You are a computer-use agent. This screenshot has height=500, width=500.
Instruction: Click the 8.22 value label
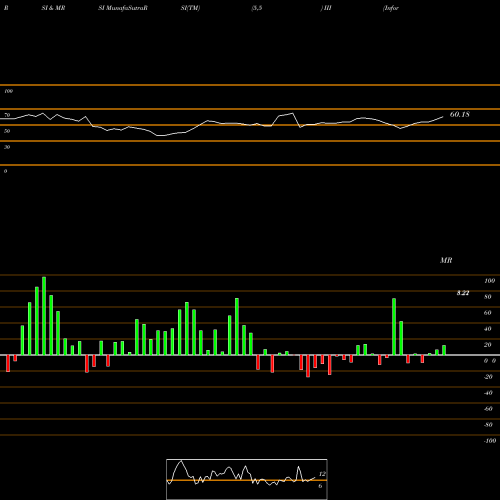(463, 293)
